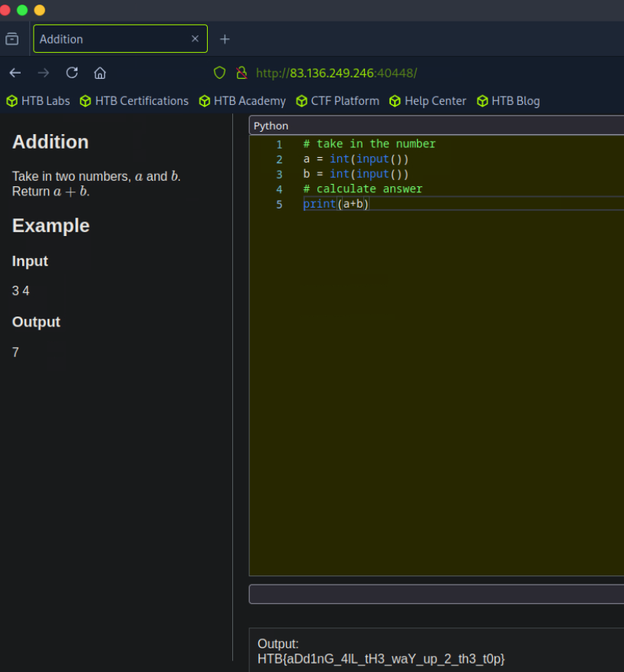
Task: Click the flag text HTB{aDd1nG_4lL_tH3_waY_up_2_th3_t0p}
Action: point(381,659)
